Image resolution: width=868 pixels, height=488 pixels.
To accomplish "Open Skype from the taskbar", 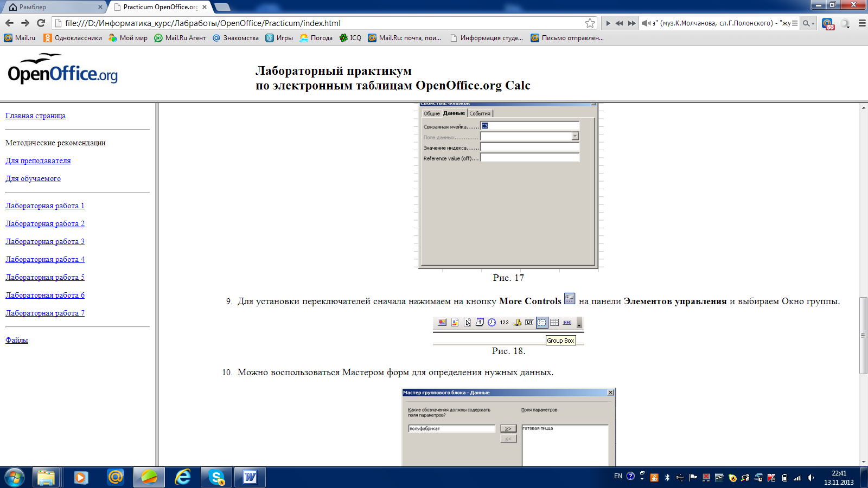I will 216,478.
